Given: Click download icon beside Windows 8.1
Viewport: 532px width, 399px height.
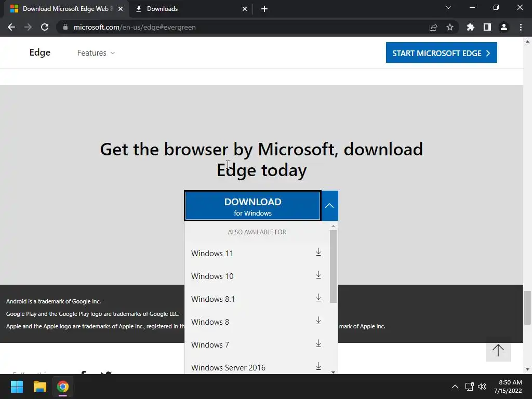Looking at the screenshot, I should click(318, 298).
